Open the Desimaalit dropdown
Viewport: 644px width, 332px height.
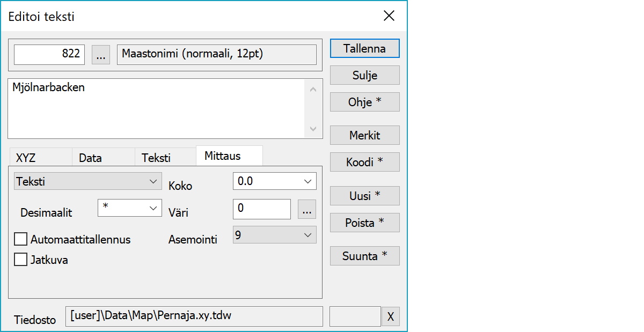pos(129,208)
